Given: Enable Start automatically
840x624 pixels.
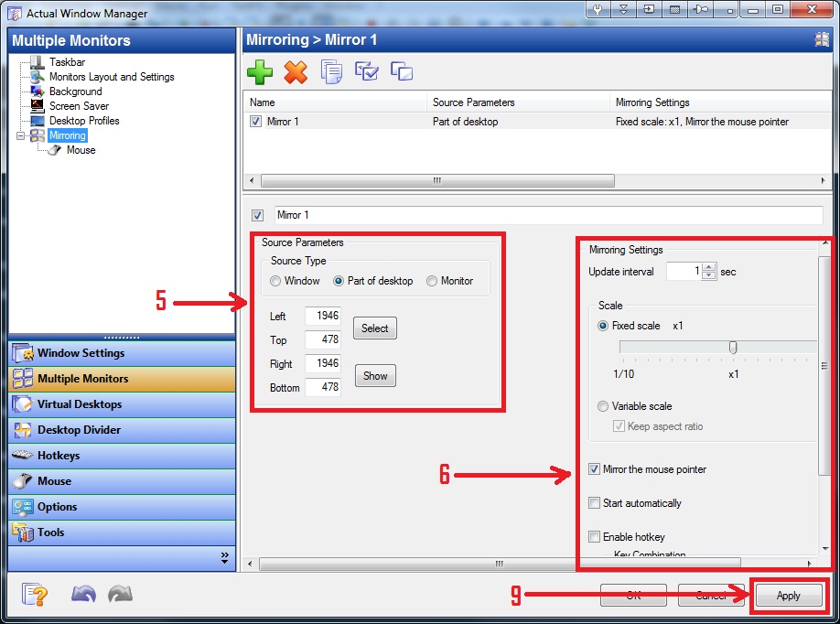Looking at the screenshot, I should click(594, 503).
